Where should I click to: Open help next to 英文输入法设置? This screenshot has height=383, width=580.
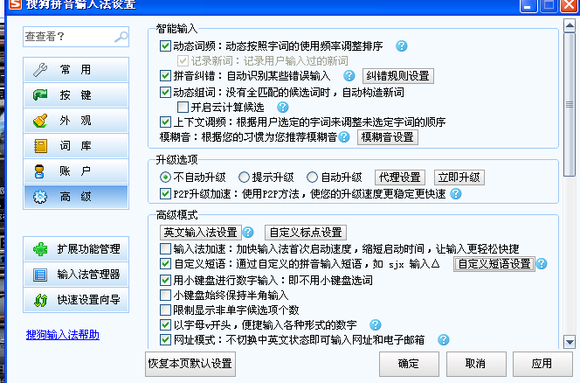248,232
